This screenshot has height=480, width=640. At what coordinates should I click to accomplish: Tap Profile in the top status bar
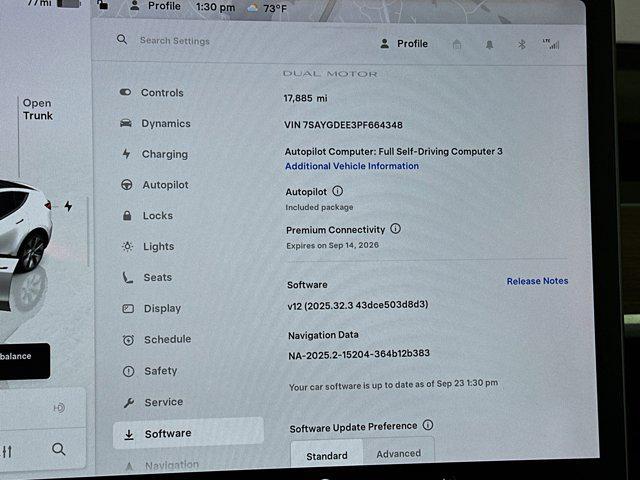tap(155, 6)
